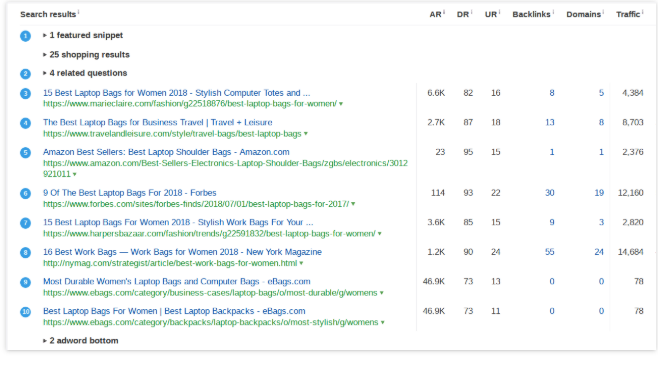Viewport: 658px width, 371px height.
Task: Select UR value 24 in New York Magazine row
Action: coord(496,252)
